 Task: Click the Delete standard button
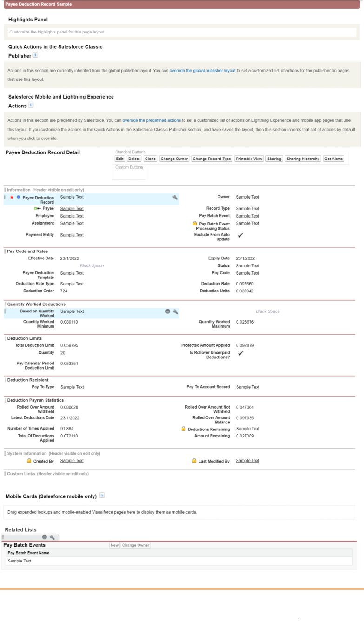[x=134, y=159]
